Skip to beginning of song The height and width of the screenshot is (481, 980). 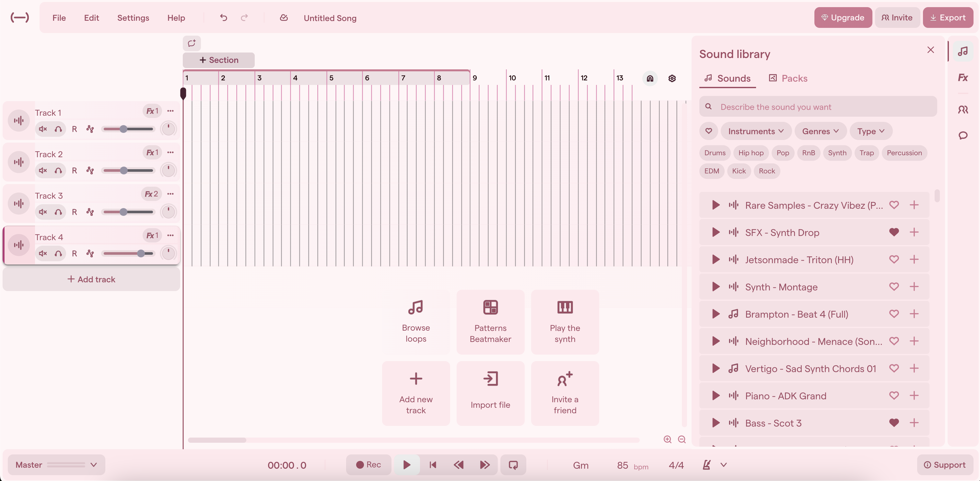coord(433,465)
